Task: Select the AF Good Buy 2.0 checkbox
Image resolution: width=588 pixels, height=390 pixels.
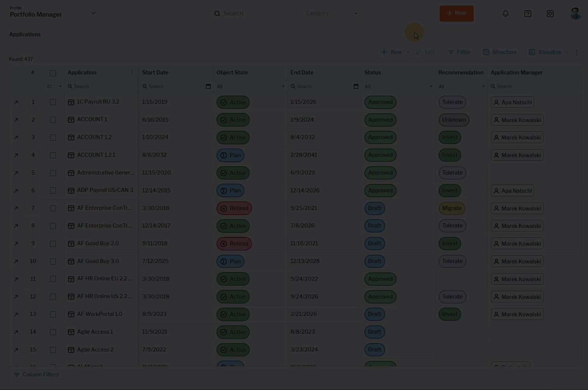Action: (x=53, y=244)
